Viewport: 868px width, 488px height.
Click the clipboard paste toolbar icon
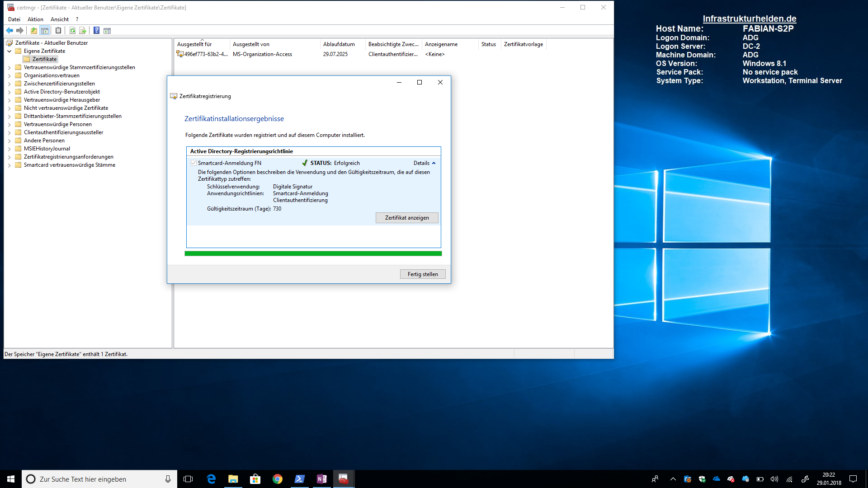[58, 31]
